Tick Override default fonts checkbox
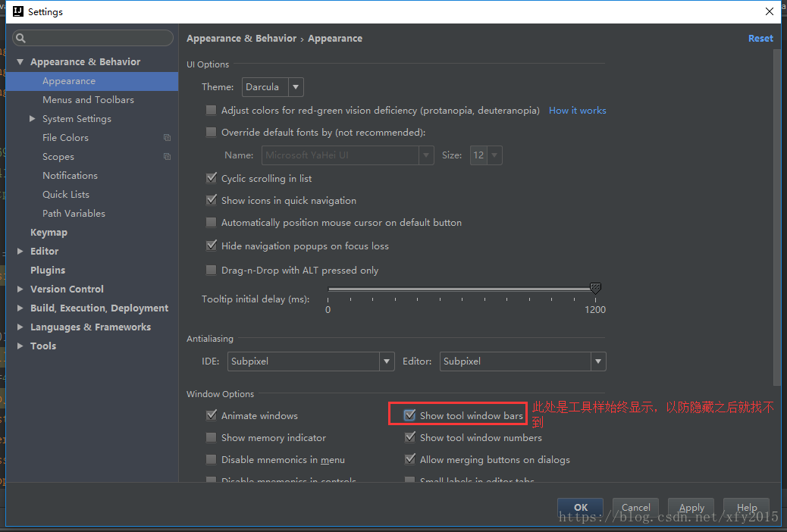787x532 pixels. tap(212, 133)
